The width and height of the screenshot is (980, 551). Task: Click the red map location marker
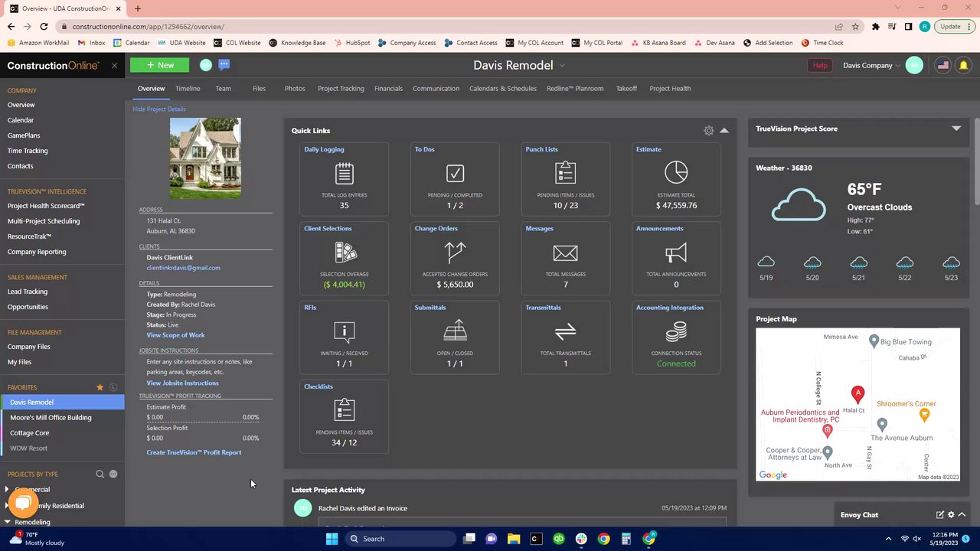tap(857, 395)
